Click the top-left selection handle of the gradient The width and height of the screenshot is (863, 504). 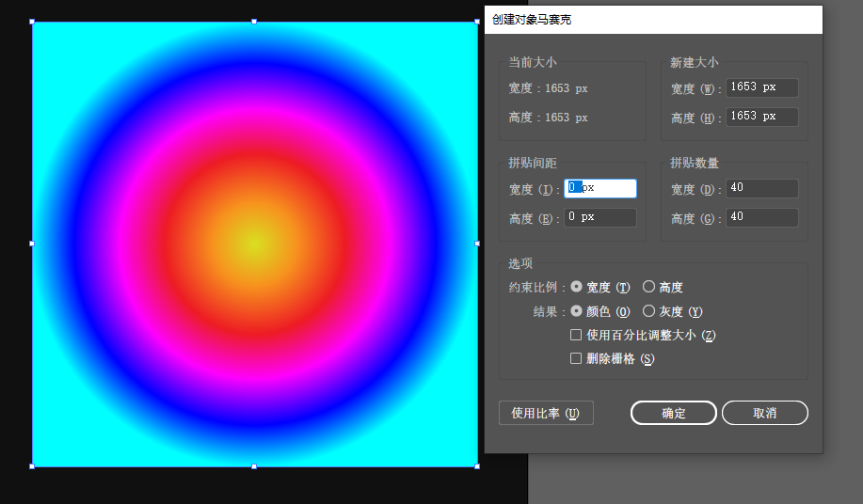click(32, 22)
